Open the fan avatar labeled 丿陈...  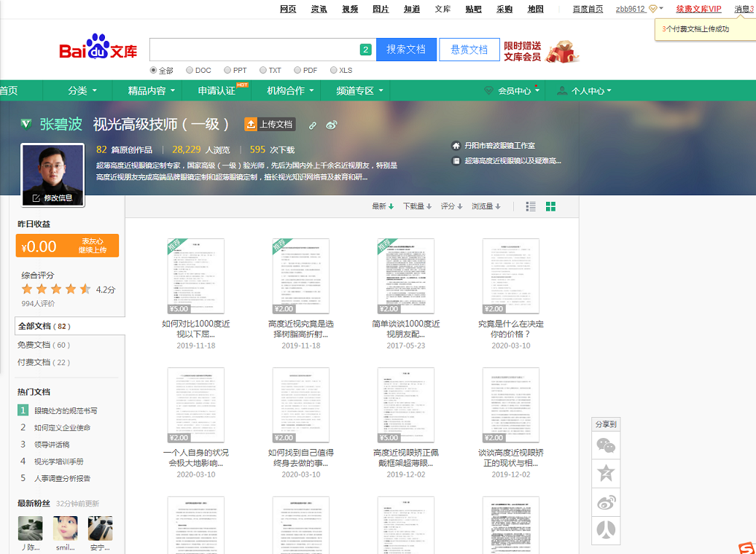click(x=31, y=528)
